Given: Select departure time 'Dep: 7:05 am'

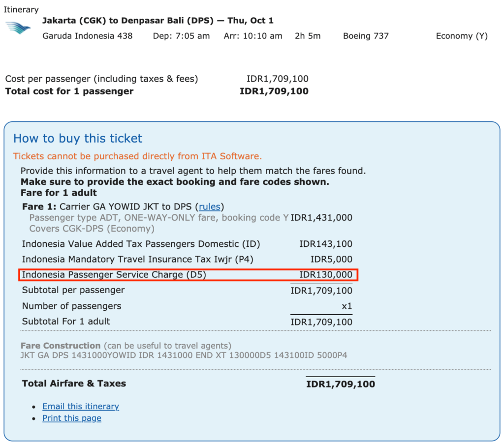Looking at the screenshot, I should tap(181, 35).
